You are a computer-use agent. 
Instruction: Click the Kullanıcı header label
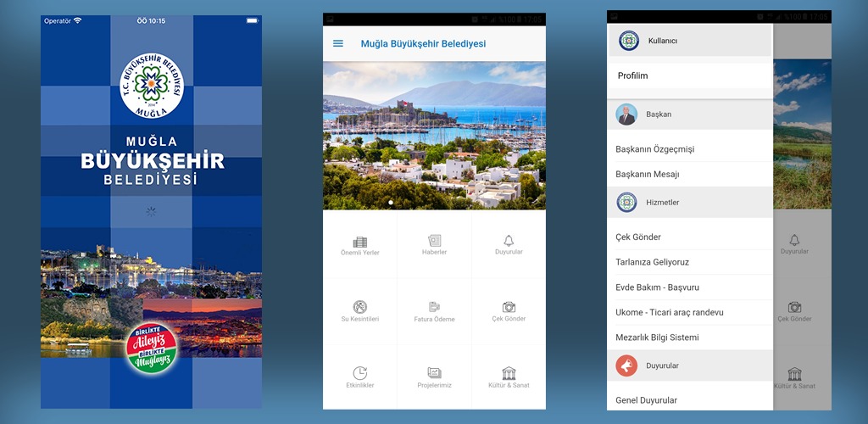pos(663,41)
